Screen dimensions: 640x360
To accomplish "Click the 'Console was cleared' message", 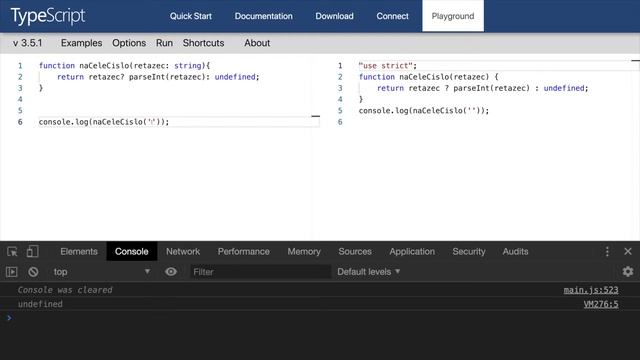I will [64, 290].
